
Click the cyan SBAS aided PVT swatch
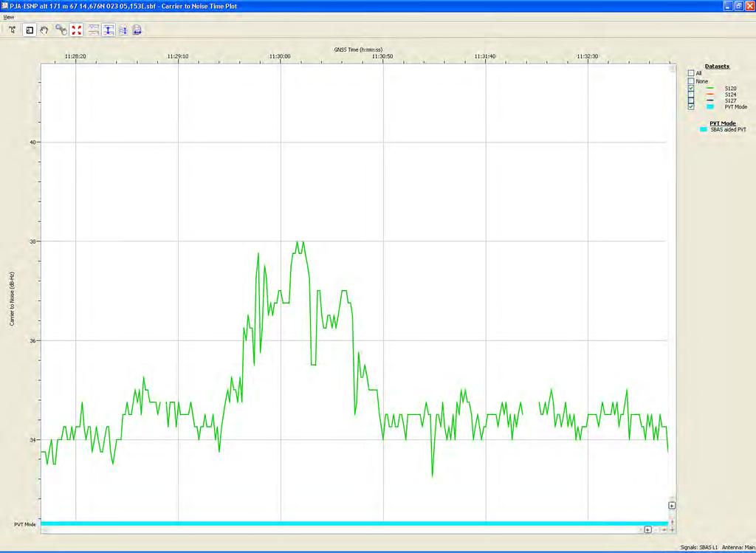point(704,130)
